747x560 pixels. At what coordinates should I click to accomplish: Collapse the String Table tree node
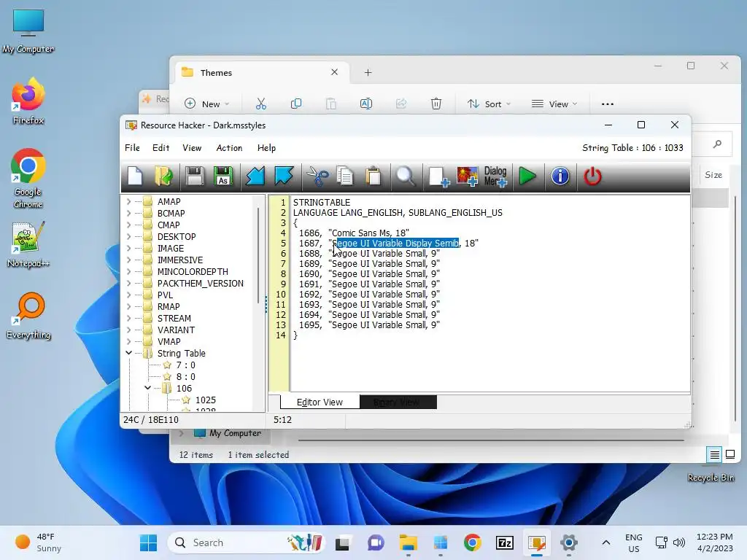128,353
